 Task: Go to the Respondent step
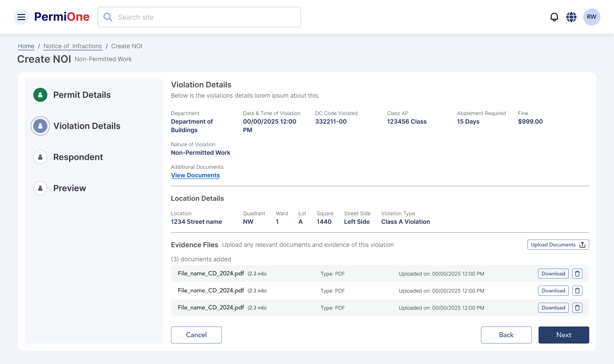pyautogui.click(x=78, y=157)
